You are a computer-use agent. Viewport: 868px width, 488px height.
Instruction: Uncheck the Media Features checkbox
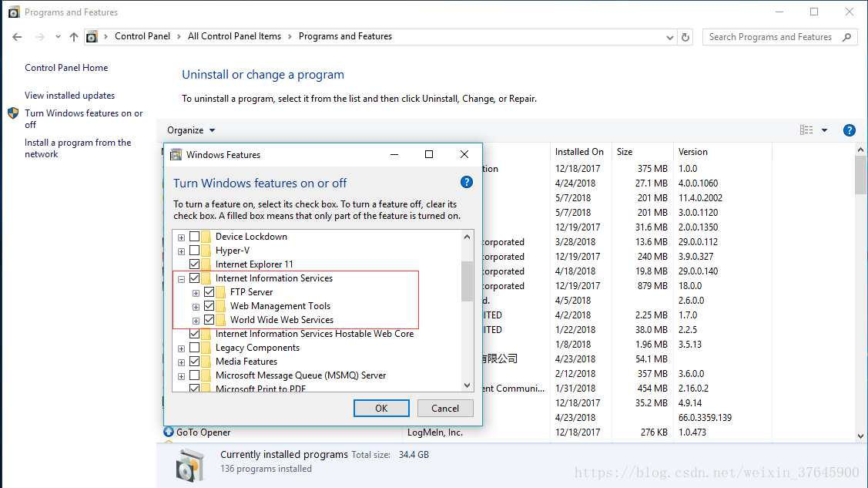tap(194, 361)
